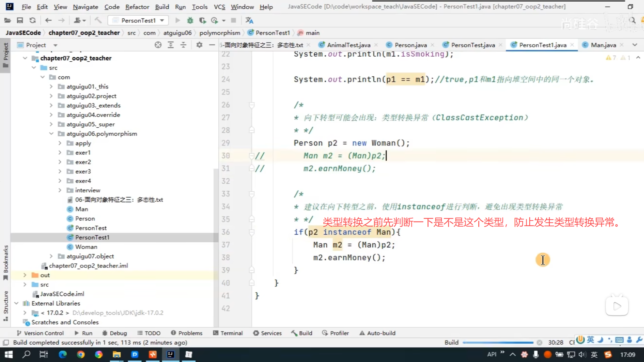This screenshot has height=362, width=644.
Task: Select opened file target icon in Project panel
Action: coord(158,45)
